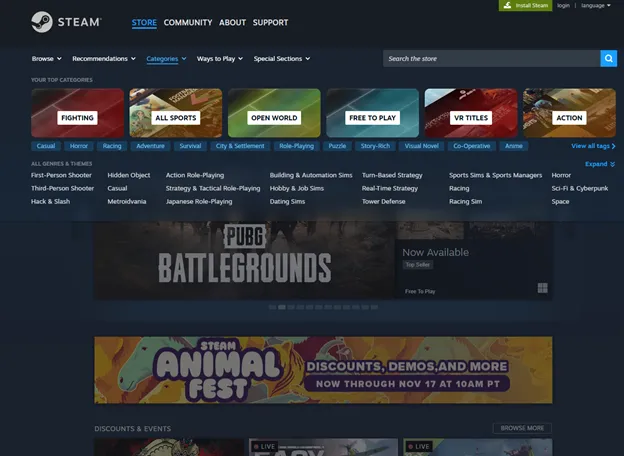Open the ACTION category card
624x456 pixels.
[569, 113]
